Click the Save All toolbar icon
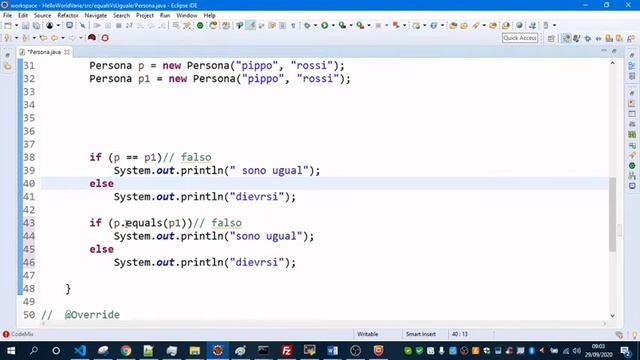 [x=36, y=25]
